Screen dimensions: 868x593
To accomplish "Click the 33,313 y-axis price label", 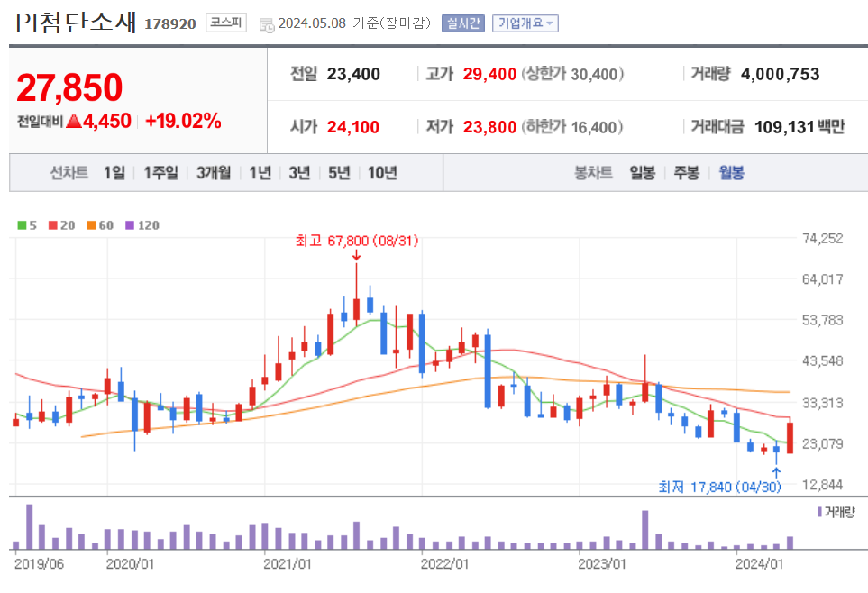I will 823,403.
